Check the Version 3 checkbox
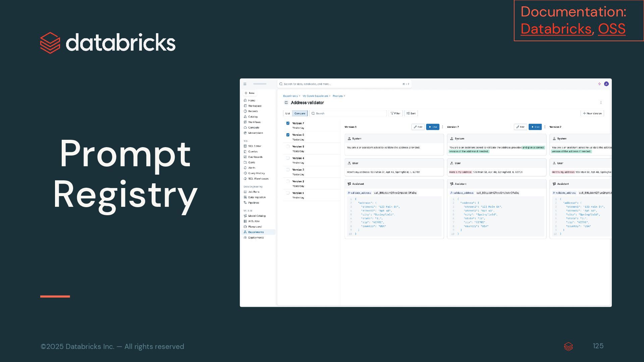Screen dimensions: 644x362 pos(288,170)
